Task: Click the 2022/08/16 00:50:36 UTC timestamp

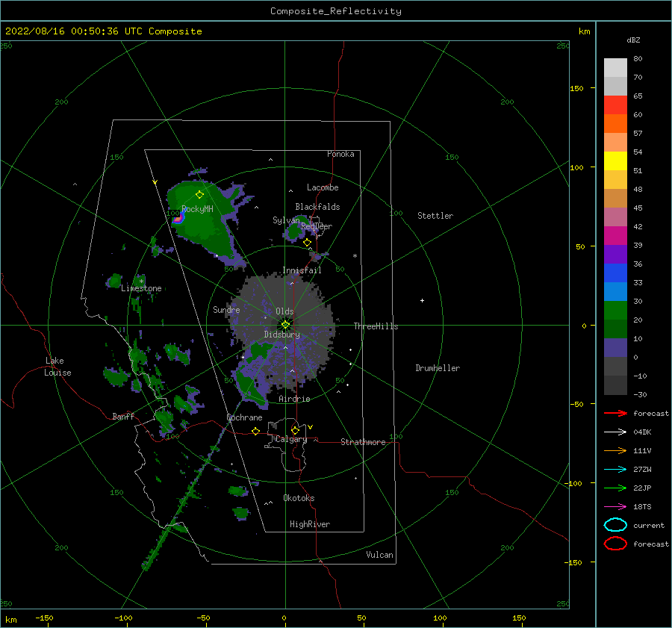Action: (x=104, y=31)
